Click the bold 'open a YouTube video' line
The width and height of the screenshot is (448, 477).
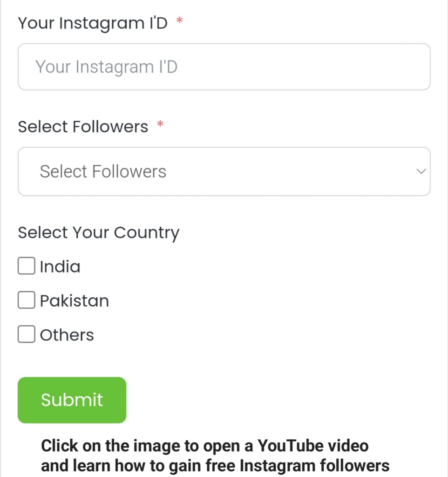click(x=205, y=445)
